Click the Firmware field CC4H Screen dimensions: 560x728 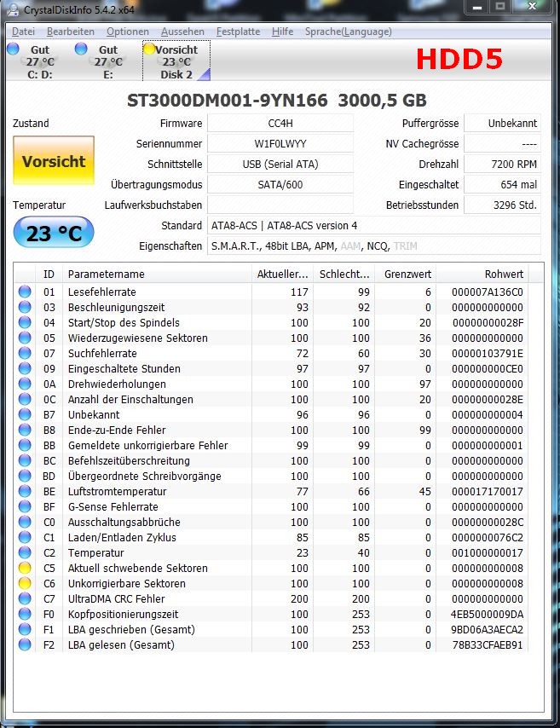click(280, 124)
